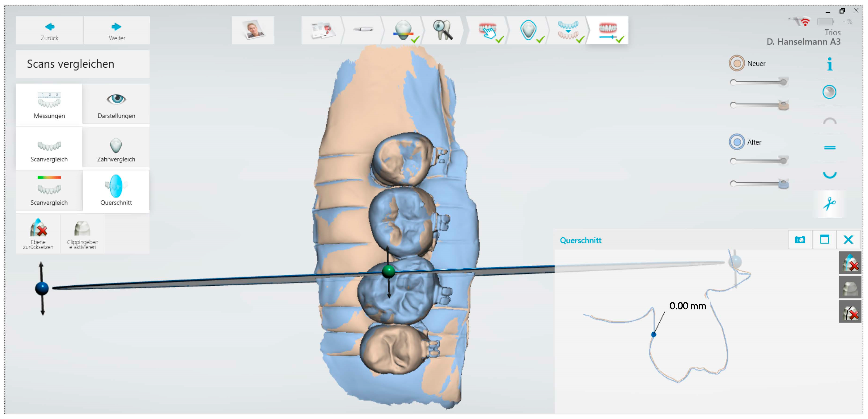Take snapshot of the Querschnitt panel
This screenshot has height=419, width=868.
coord(800,240)
